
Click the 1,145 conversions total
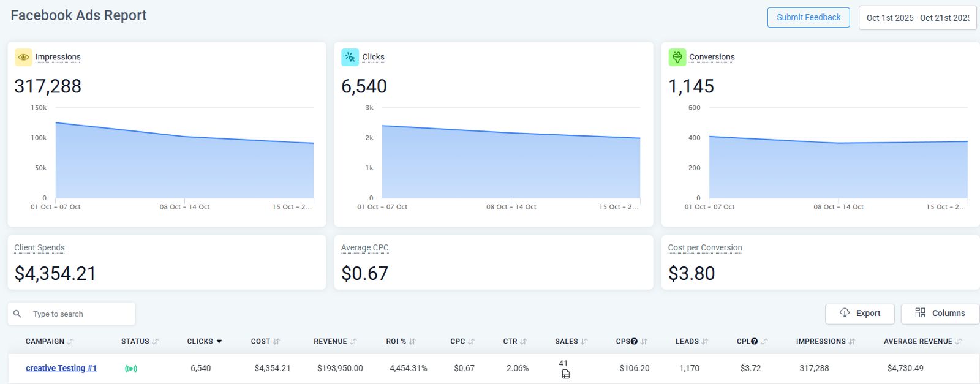pos(691,86)
